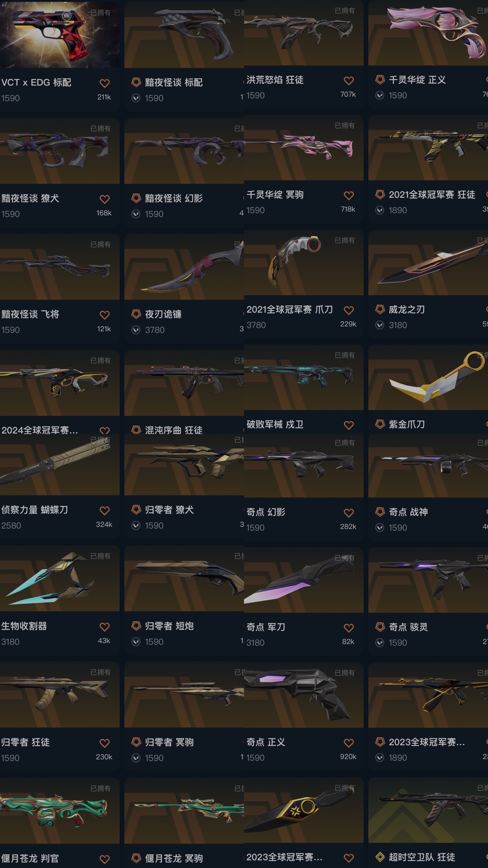Tap heart icon on 千灵华绽 冥驹

(349, 196)
